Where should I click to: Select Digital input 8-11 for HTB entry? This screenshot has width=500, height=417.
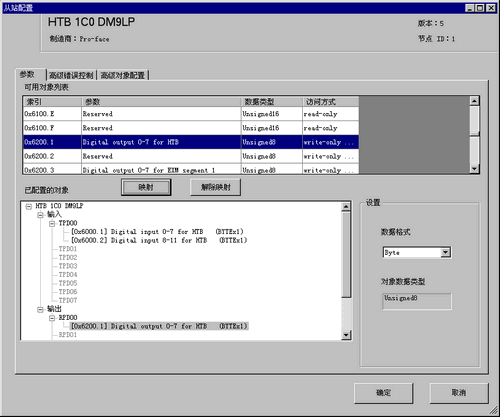159,240
